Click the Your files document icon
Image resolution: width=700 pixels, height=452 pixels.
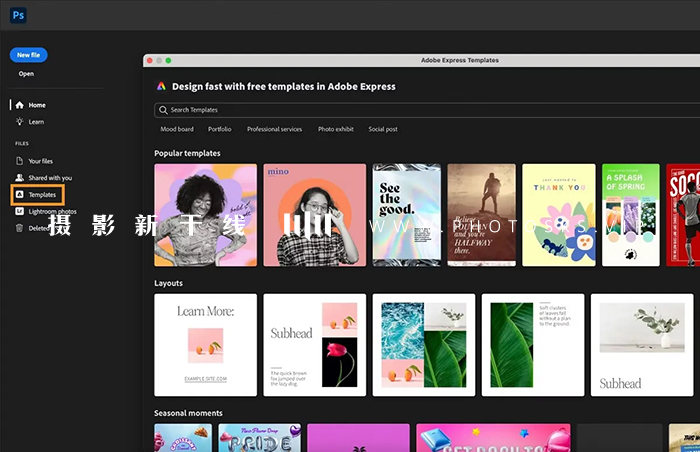click(19, 161)
